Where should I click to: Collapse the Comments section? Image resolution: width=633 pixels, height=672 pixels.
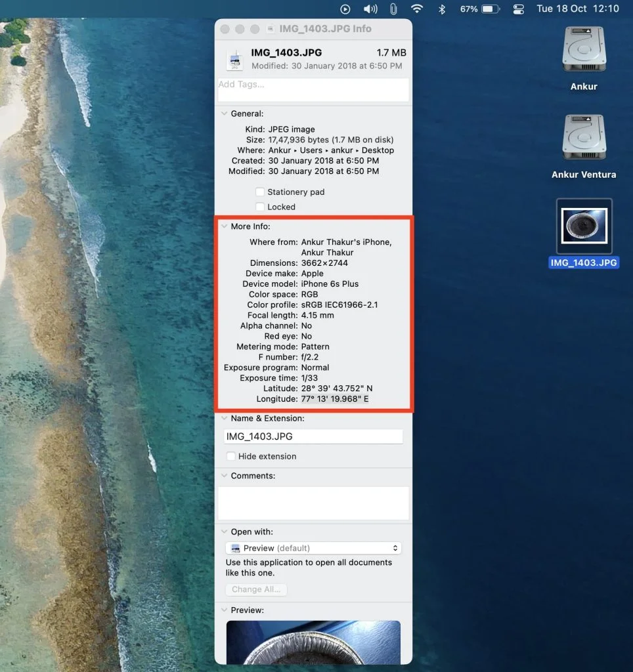(x=225, y=475)
